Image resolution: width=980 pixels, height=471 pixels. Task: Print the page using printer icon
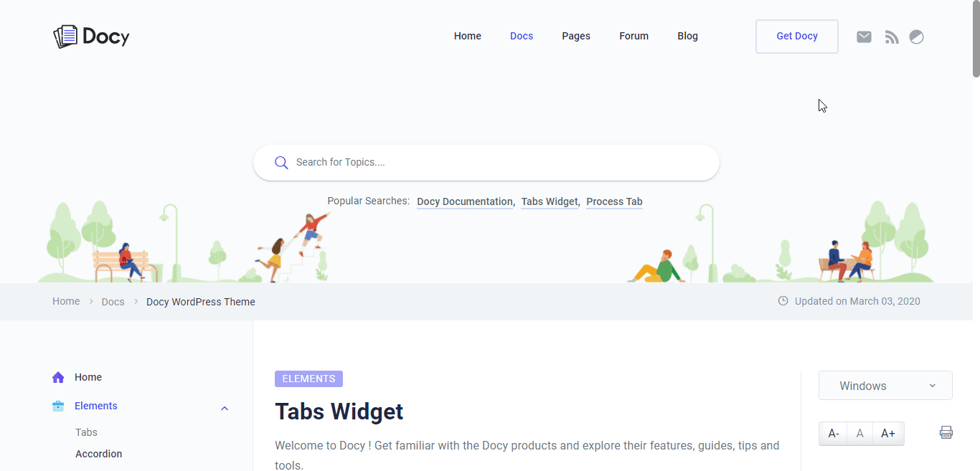coord(946,432)
